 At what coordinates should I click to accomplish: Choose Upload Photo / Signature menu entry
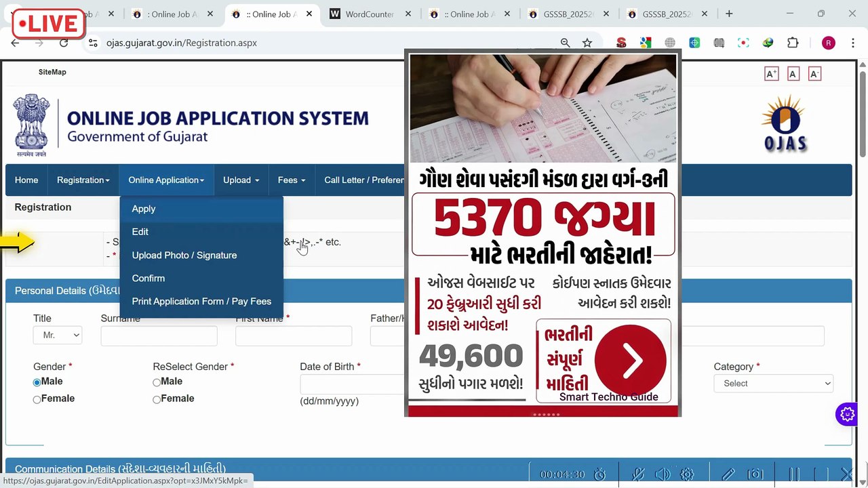click(x=201, y=256)
